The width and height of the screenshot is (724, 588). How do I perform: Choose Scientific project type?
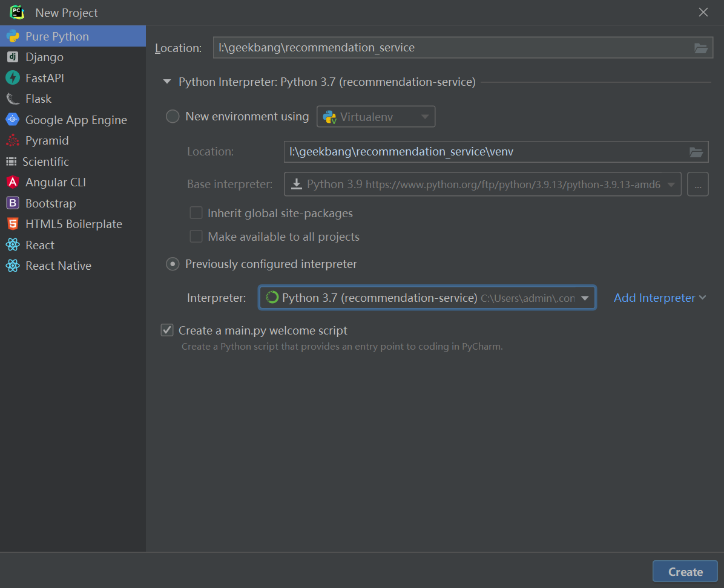tap(45, 162)
